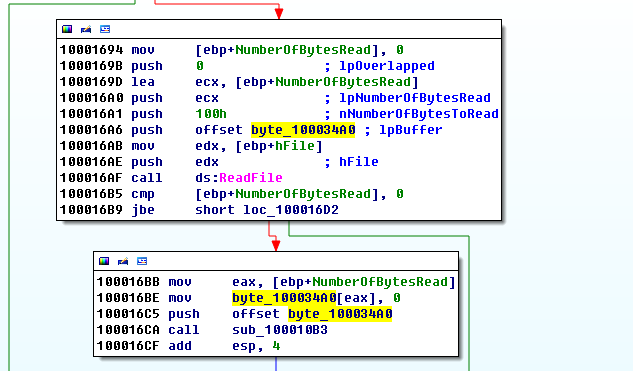
Task: Select address 100016C5
Action: (128, 314)
